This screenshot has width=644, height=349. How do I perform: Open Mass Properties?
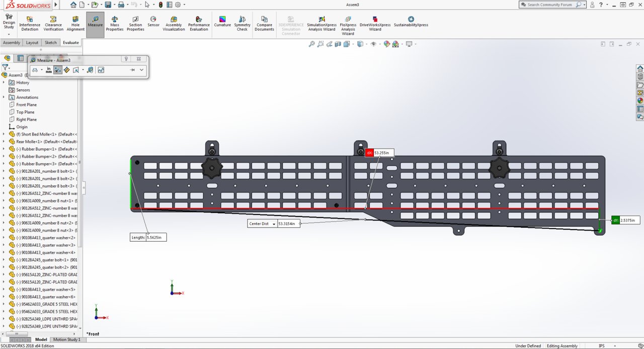[x=115, y=24]
